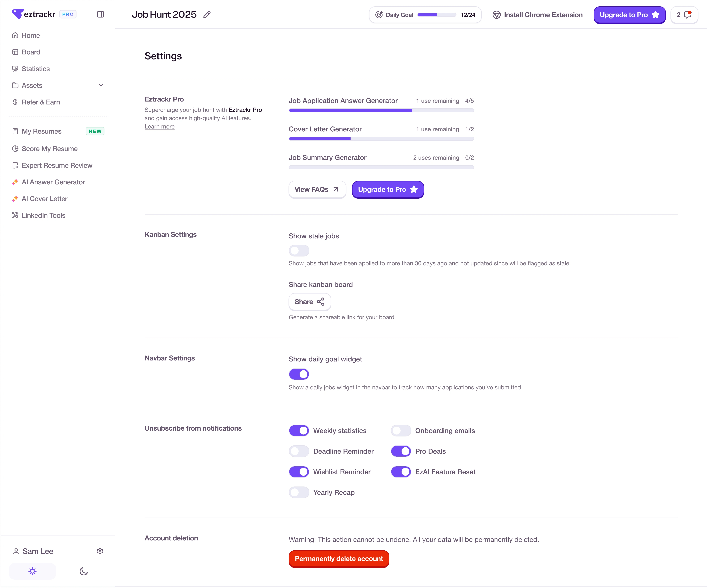Click Install Chrome Extension
707x588 pixels.
coord(538,15)
